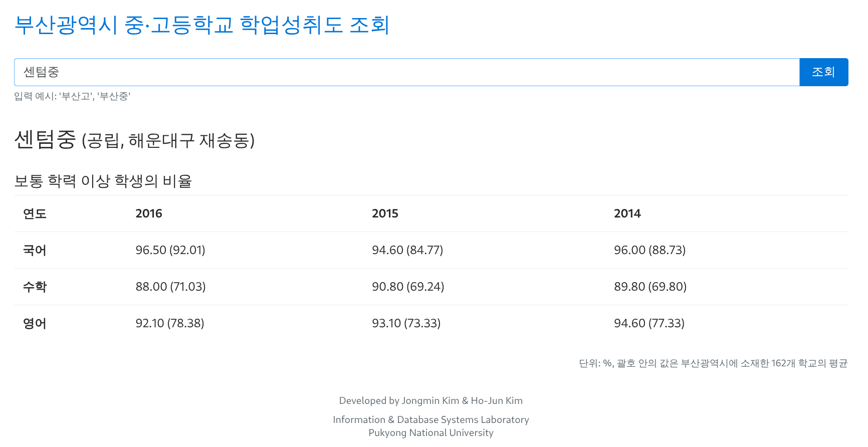Click the 입력 예시 hint text below search
This screenshot has height=447, width=868.
[x=72, y=96]
